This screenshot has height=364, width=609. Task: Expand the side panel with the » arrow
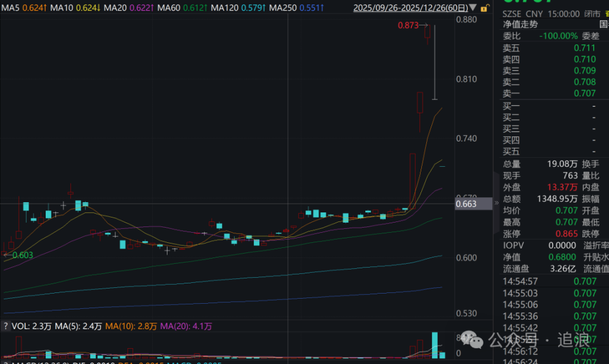496,203
